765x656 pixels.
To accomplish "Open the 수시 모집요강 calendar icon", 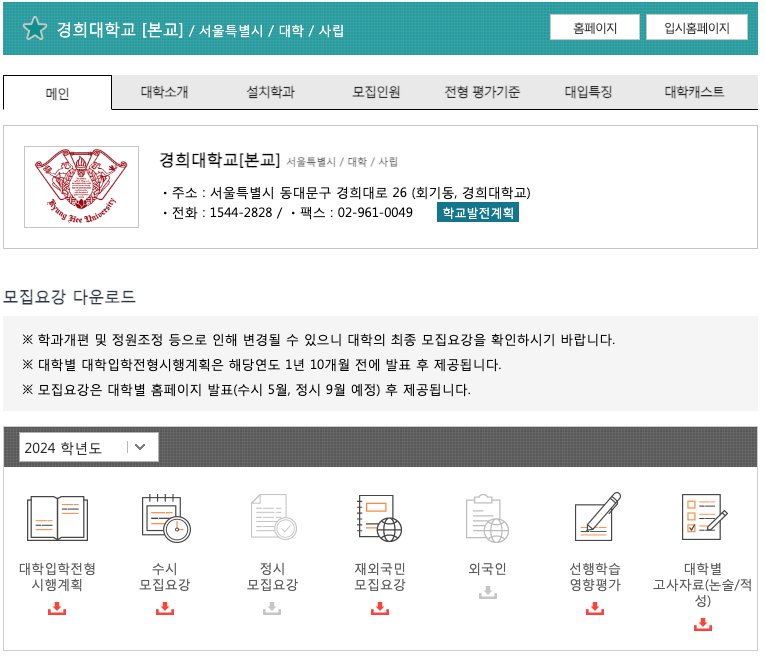I will (166, 518).
